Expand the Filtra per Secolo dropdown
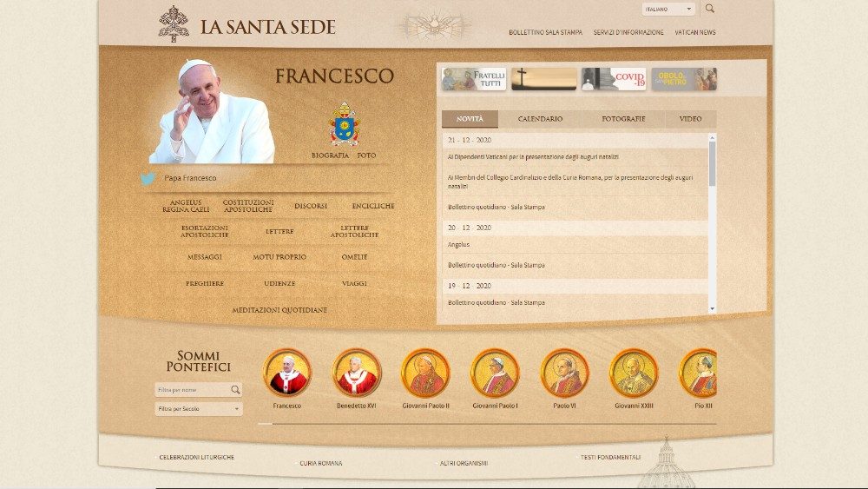 point(199,408)
